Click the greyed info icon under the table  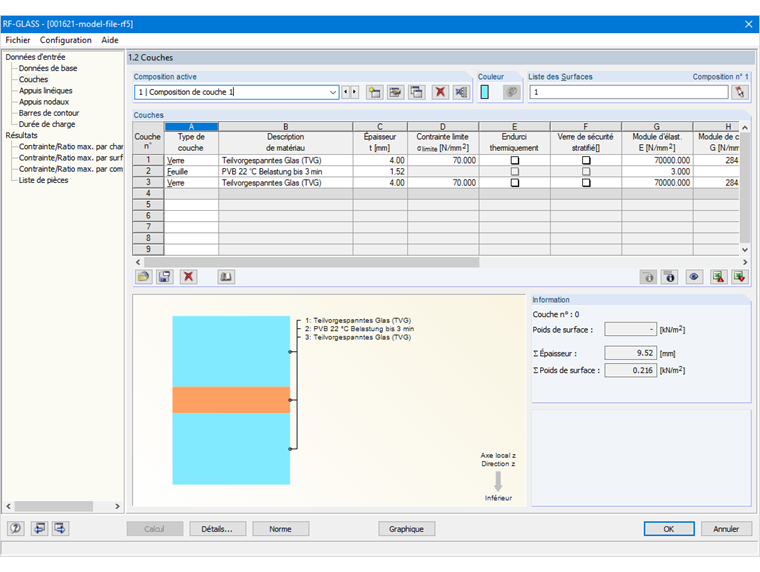(x=649, y=277)
